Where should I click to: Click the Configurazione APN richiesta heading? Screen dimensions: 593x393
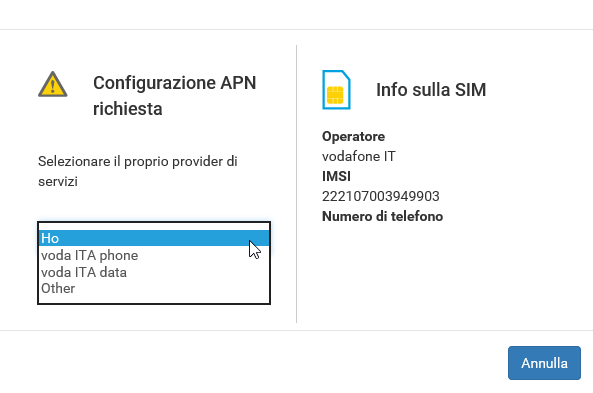click(x=174, y=96)
